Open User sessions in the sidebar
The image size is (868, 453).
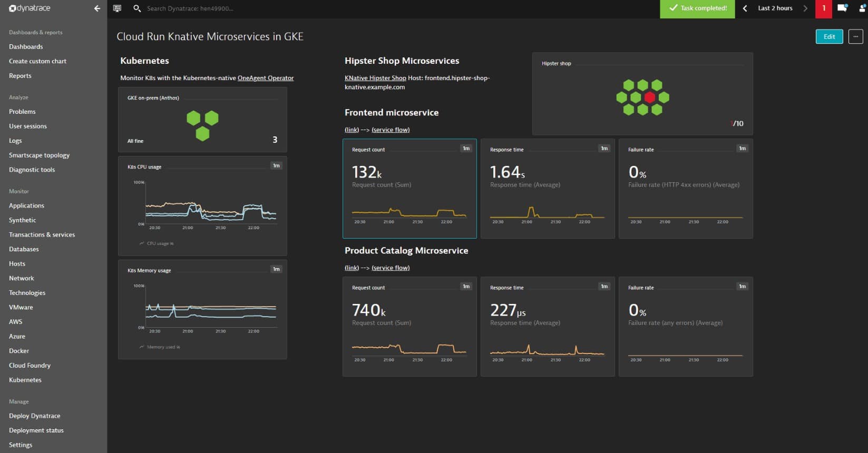coord(28,126)
